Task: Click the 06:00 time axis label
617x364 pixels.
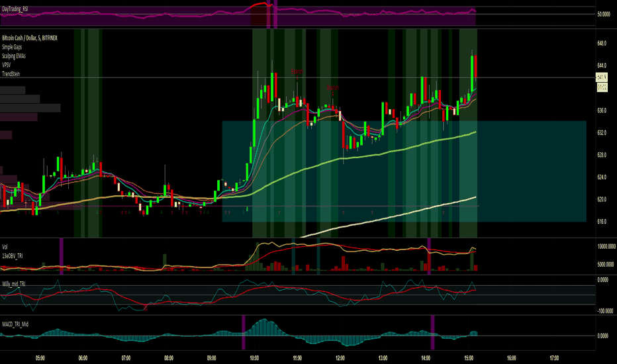Action: pos(83,358)
